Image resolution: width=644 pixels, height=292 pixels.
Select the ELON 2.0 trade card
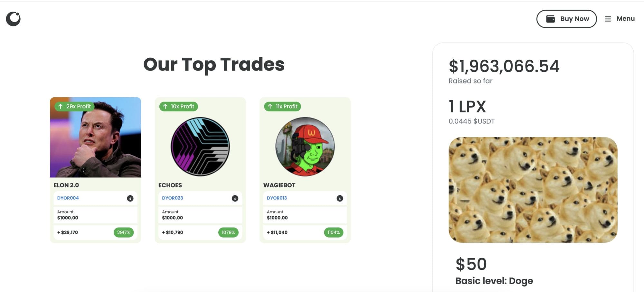point(95,139)
